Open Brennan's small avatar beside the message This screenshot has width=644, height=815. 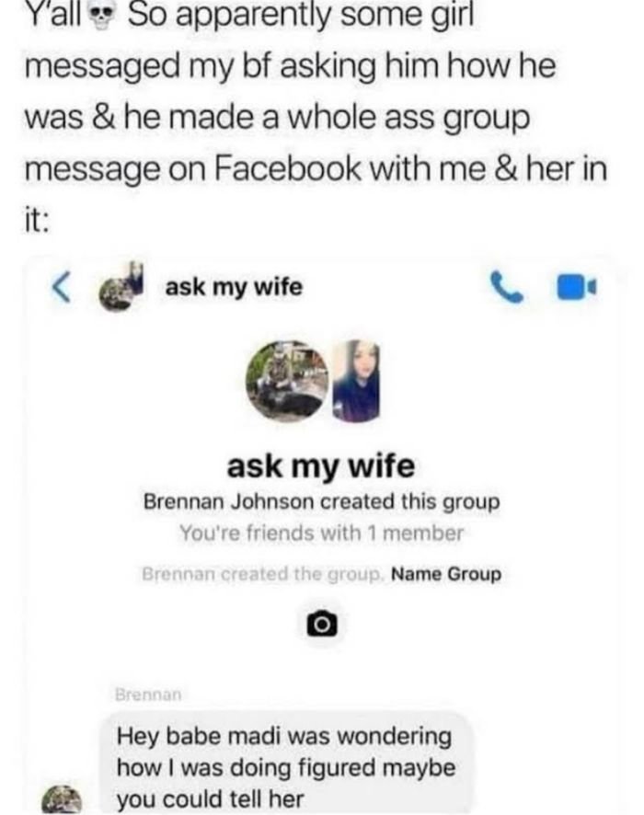click(62, 799)
